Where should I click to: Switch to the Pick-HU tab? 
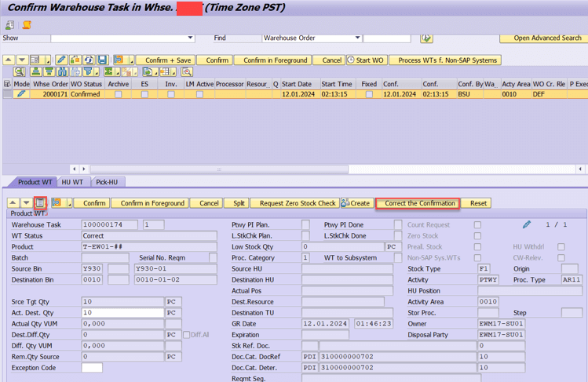pos(106,182)
